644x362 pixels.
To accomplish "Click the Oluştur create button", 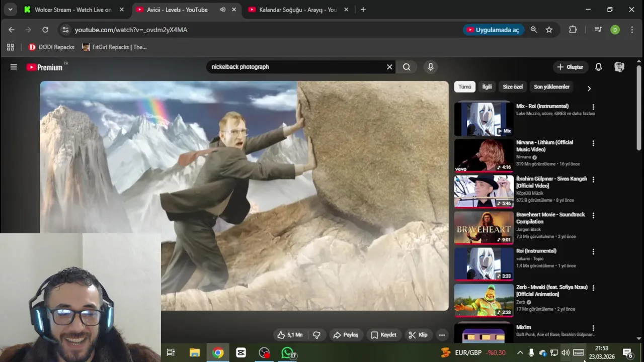I will (570, 67).
